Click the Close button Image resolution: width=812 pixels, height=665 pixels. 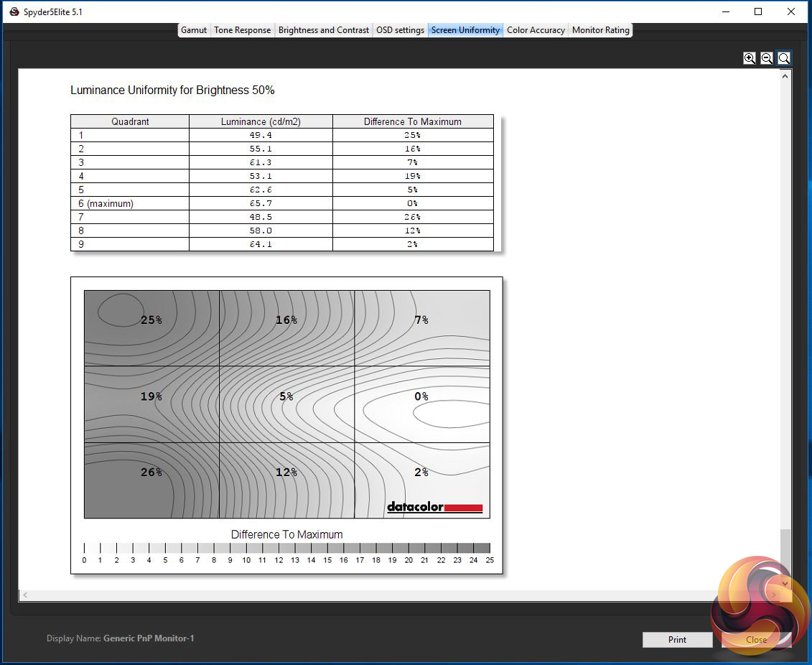pos(756,640)
